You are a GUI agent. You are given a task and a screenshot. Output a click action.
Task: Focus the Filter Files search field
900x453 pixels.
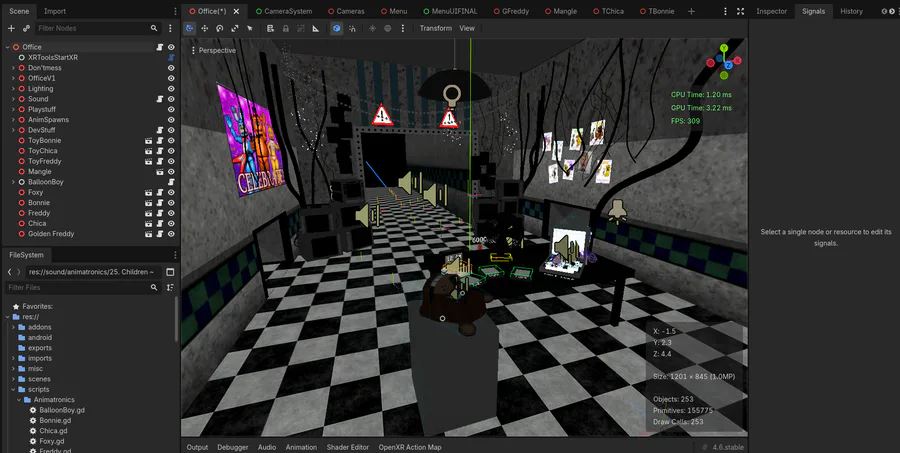click(x=83, y=287)
